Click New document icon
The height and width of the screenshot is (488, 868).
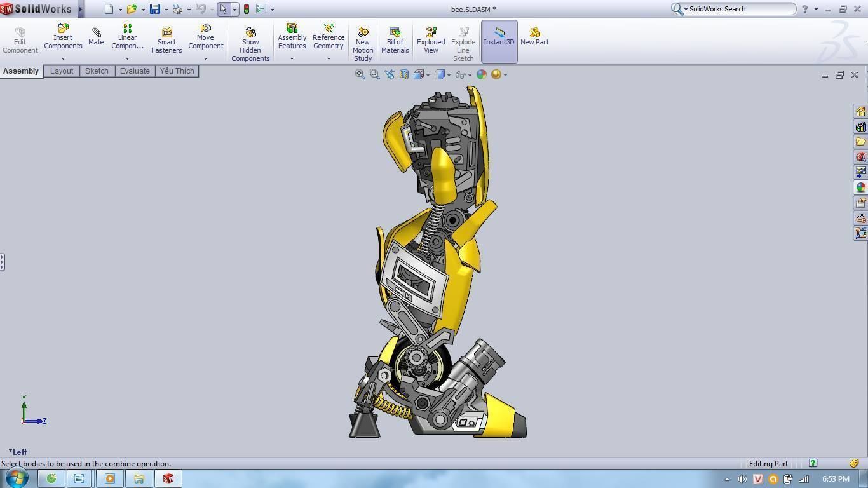tap(109, 9)
